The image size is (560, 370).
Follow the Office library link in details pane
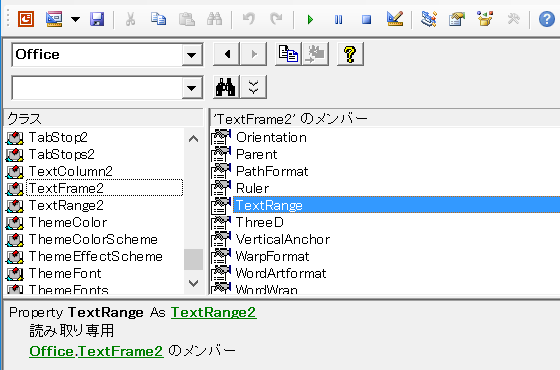coord(52,351)
